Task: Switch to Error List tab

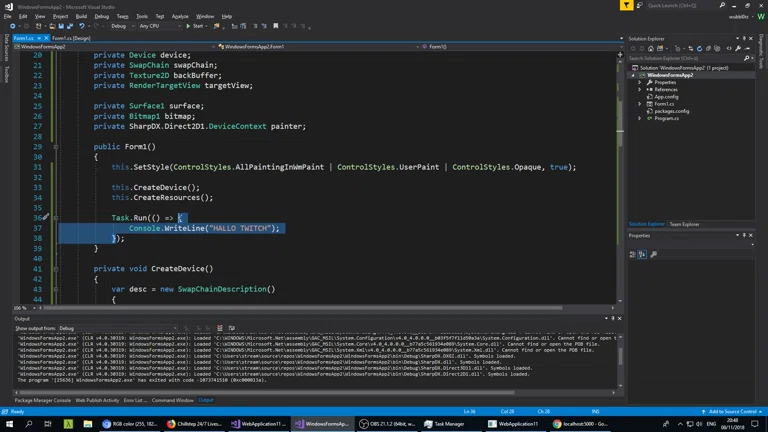Action: [x=135, y=400]
